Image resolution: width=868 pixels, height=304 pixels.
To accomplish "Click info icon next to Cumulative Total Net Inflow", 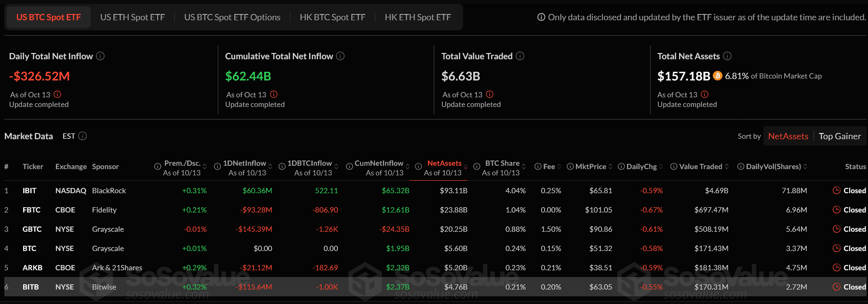I will tap(340, 56).
